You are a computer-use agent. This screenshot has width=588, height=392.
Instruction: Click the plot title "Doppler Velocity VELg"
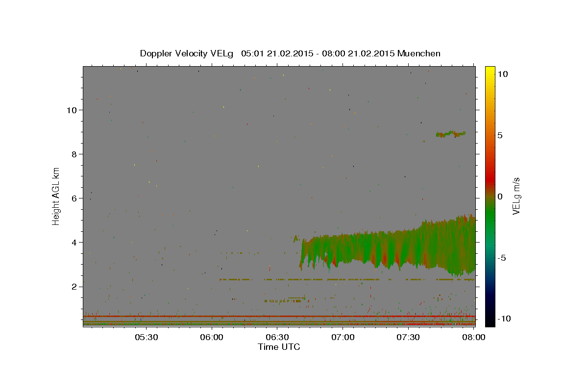pos(187,53)
